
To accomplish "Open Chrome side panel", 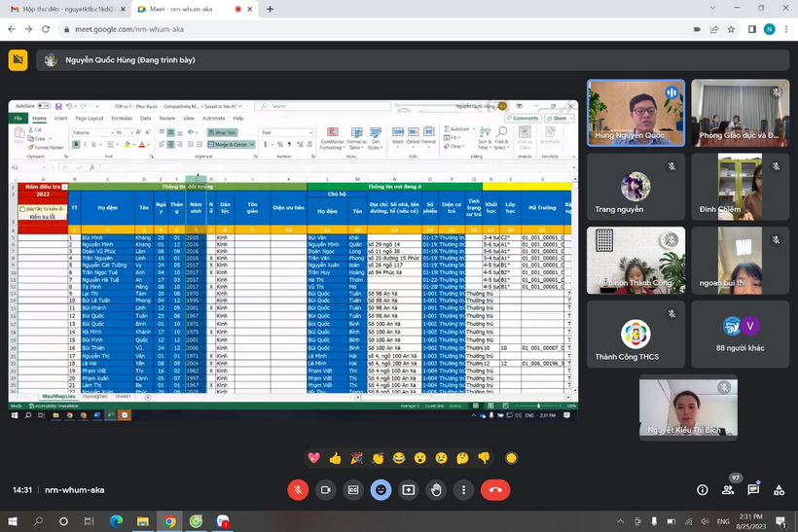I will [751, 29].
